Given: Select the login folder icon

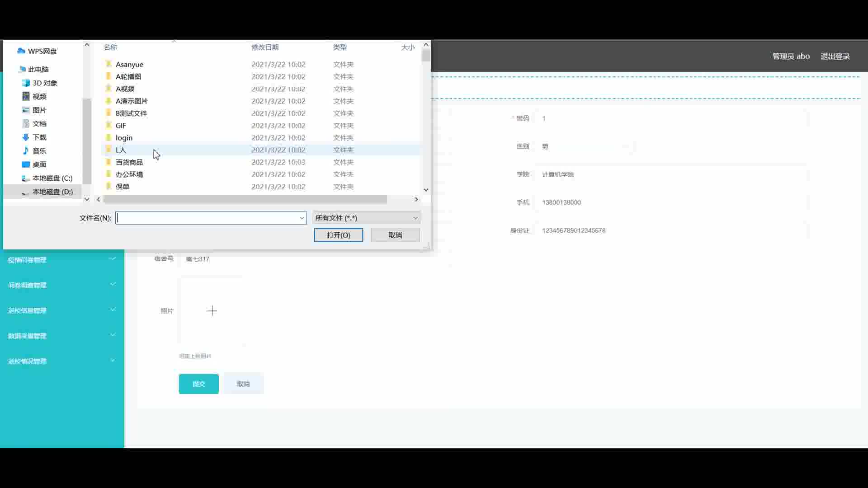Looking at the screenshot, I should (x=108, y=137).
